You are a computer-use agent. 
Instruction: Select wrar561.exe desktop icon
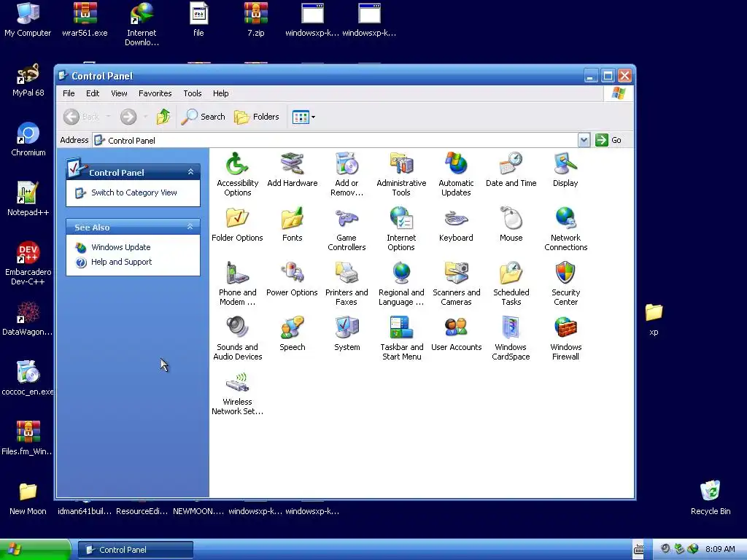click(85, 19)
